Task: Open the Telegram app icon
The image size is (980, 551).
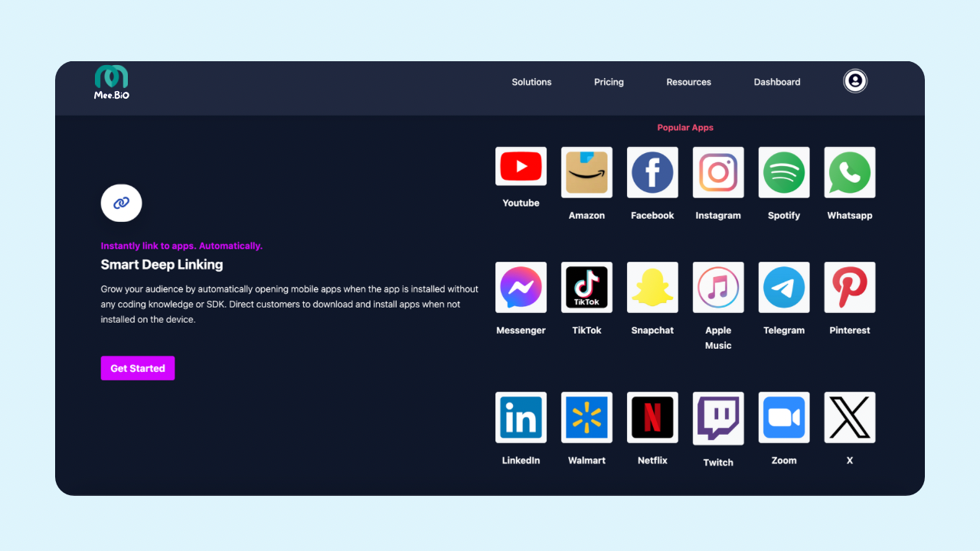Action: (x=784, y=287)
